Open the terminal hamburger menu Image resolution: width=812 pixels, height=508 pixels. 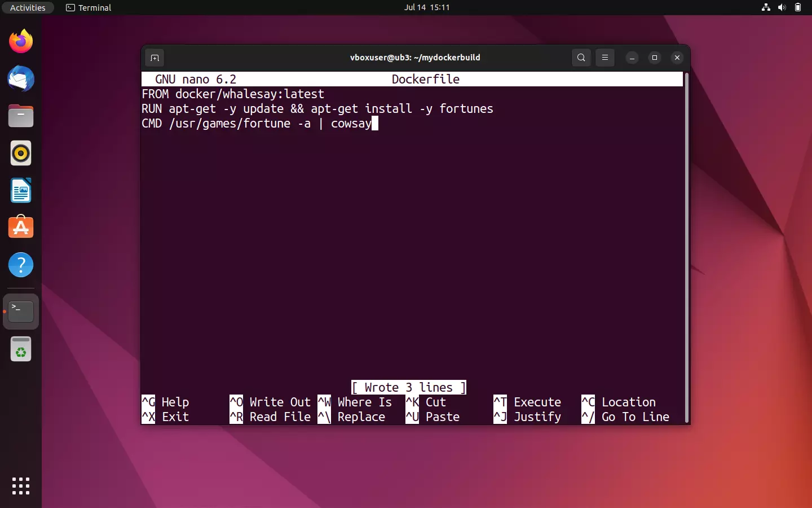click(604, 58)
